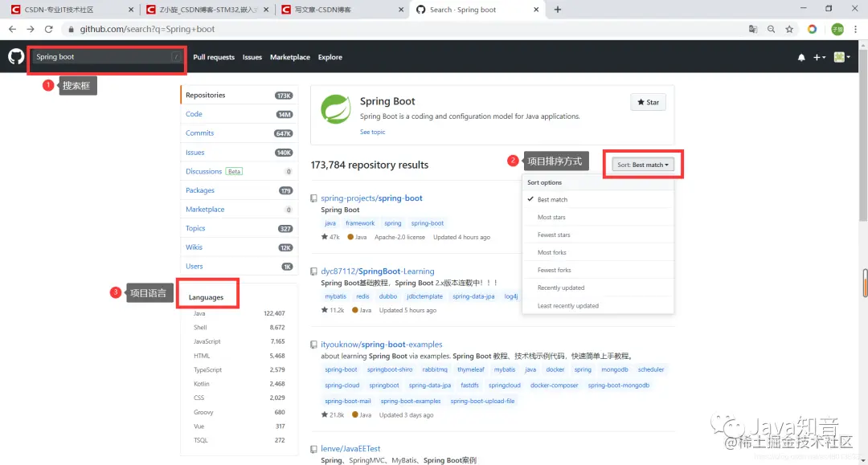Open ityouknow/spring-boot-examples repository

pos(382,345)
